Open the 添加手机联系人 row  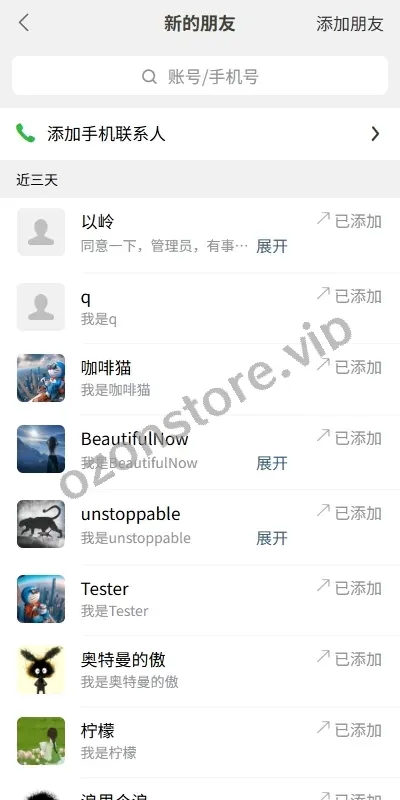tap(200, 134)
